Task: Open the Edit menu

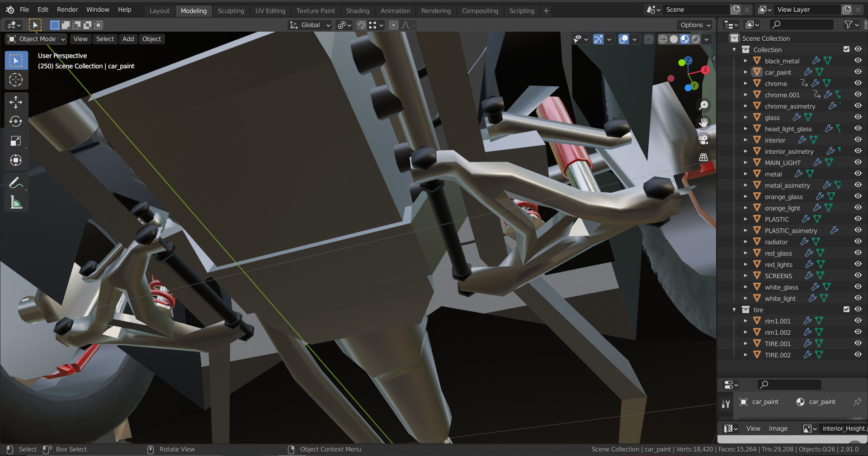Action: point(43,9)
